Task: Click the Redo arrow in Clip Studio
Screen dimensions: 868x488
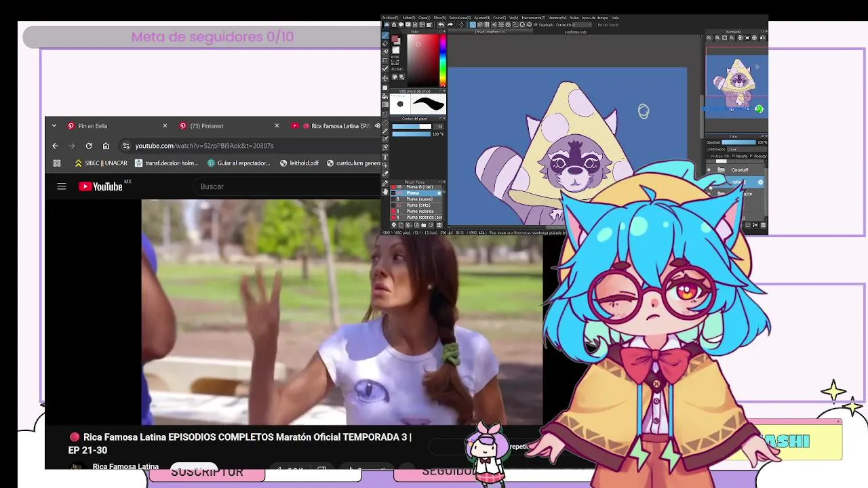Action: (x=450, y=24)
